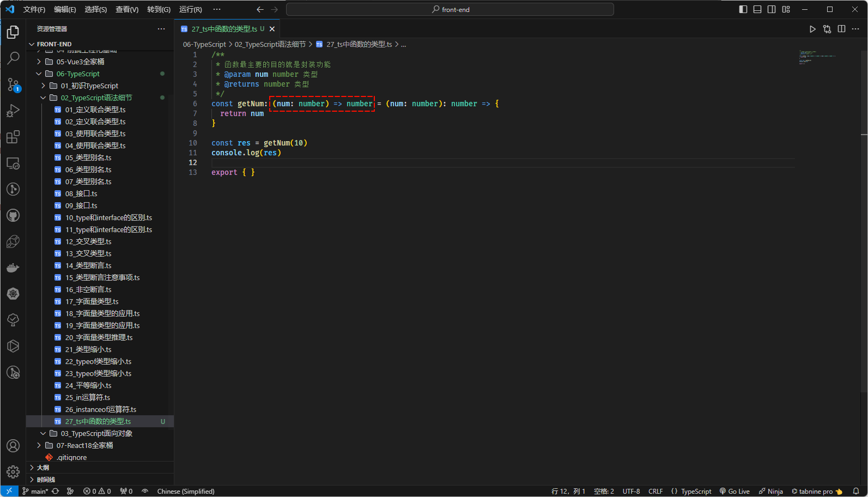868x497 pixels.
Task: Toggle the primary side bar visibility
Action: point(743,9)
